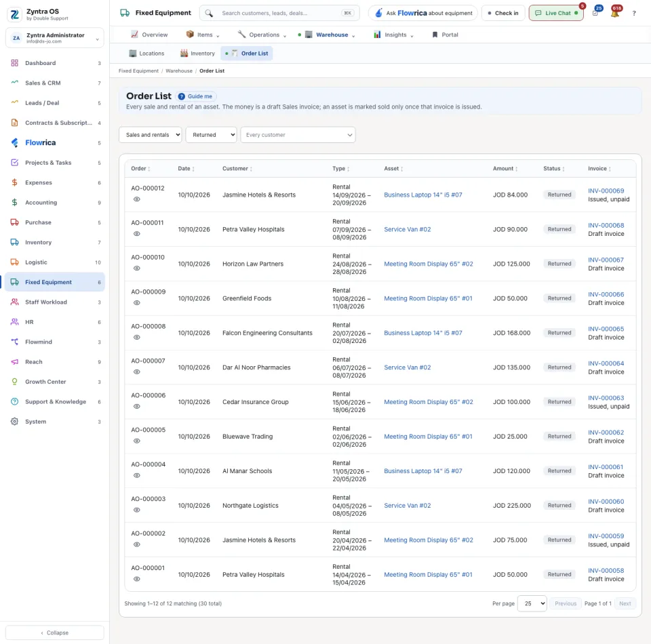Open Dashboard from the sidebar
Image resolution: width=651 pixels, height=644 pixels.
click(55, 63)
